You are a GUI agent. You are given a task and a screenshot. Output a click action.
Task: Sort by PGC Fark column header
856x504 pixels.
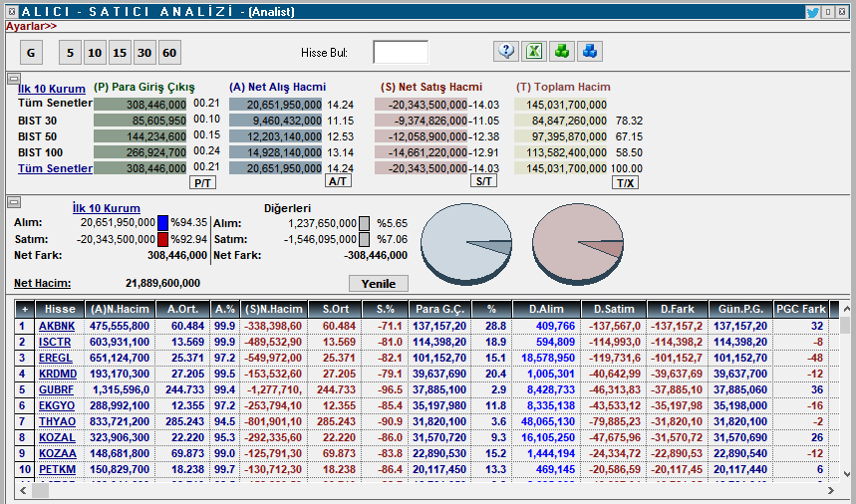[801, 309]
